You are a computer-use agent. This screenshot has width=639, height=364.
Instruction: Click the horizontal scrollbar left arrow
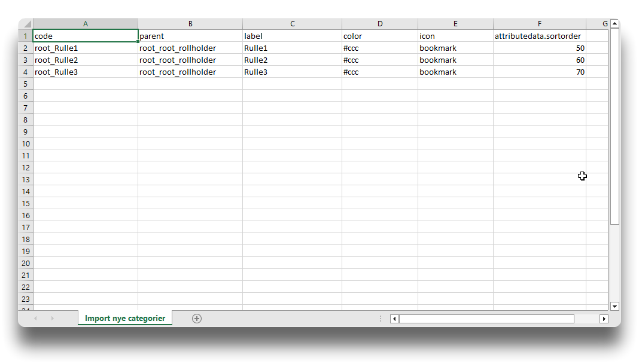point(394,319)
